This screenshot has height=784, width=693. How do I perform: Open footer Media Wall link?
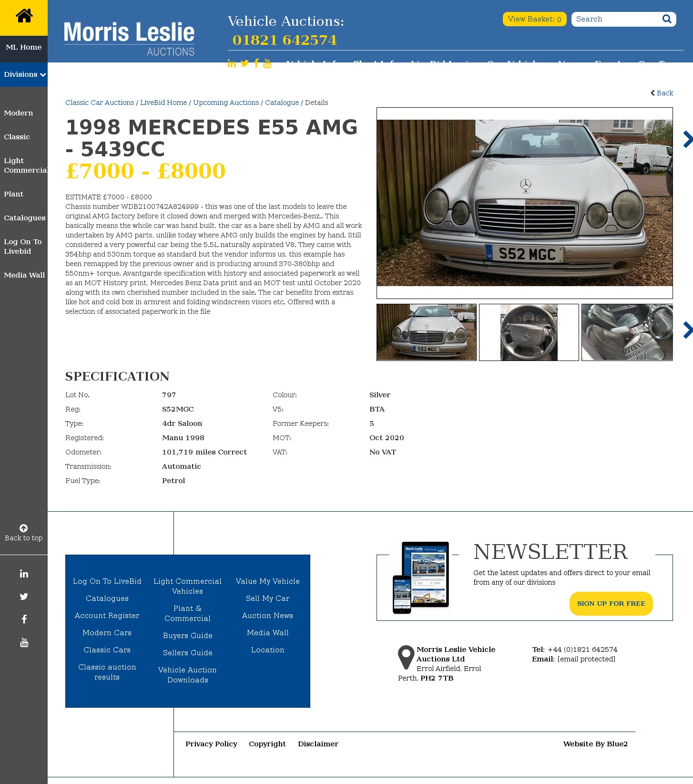click(268, 633)
